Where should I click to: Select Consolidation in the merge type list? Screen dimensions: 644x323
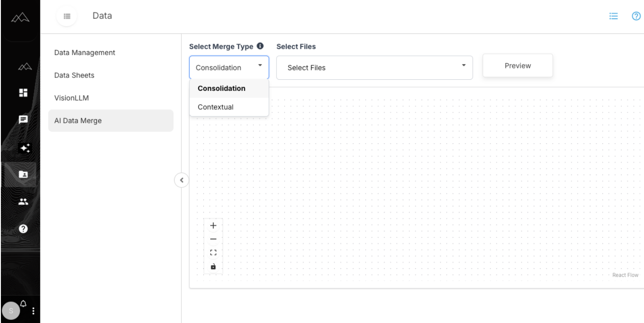tap(221, 88)
